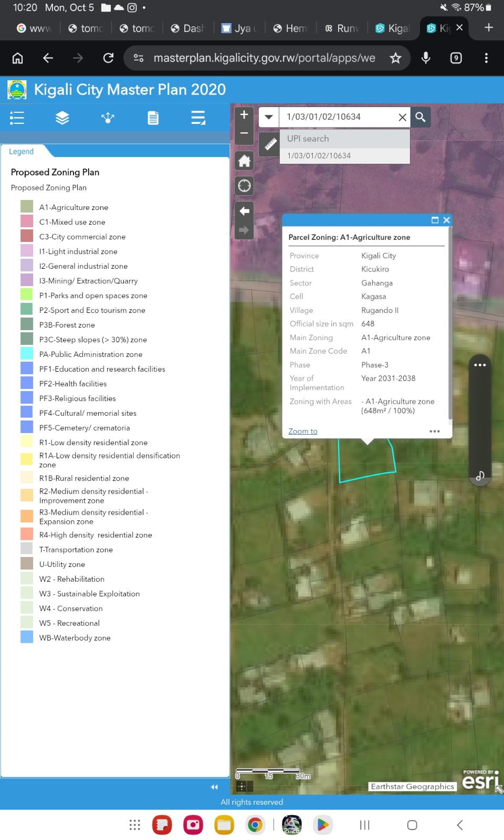Expand the search source dropdown arrow
Screen dimensions: 504x840
(x=269, y=117)
